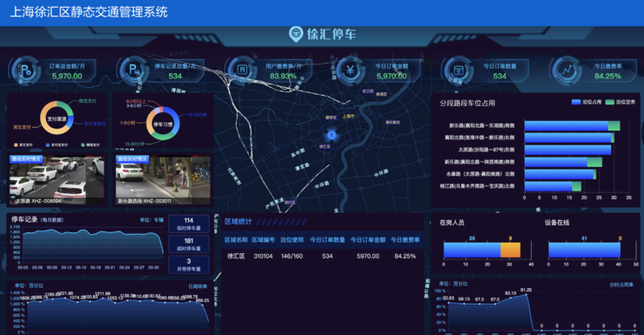Click the bar for 新乐路(襄阳北路~东湖路)南侧

[572, 125]
